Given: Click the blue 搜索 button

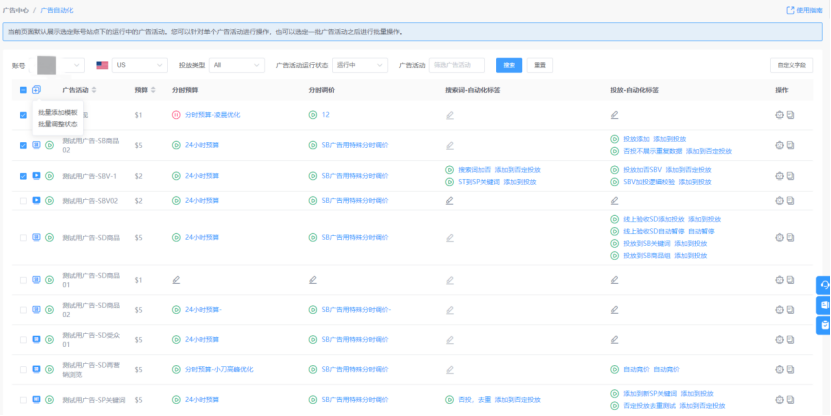Looking at the screenshot, I should 508,65.
